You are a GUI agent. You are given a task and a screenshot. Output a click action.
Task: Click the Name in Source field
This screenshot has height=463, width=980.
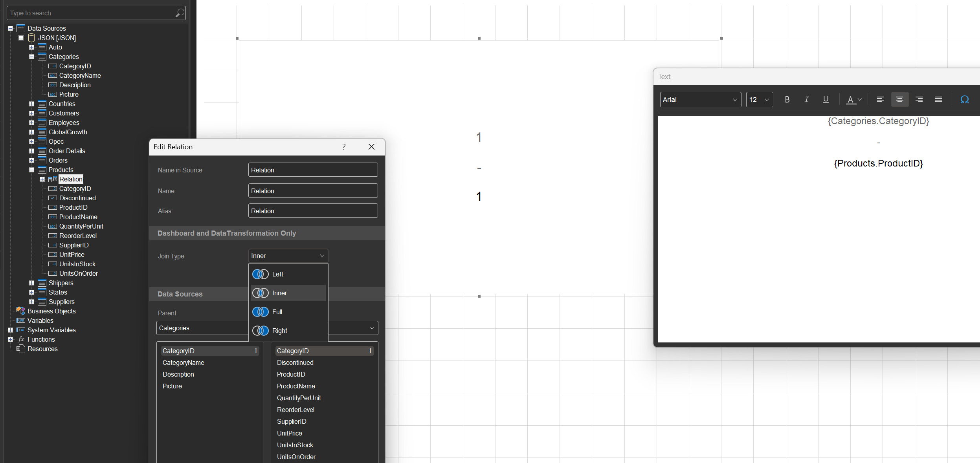pyautogui.click(x=313, y=170)
